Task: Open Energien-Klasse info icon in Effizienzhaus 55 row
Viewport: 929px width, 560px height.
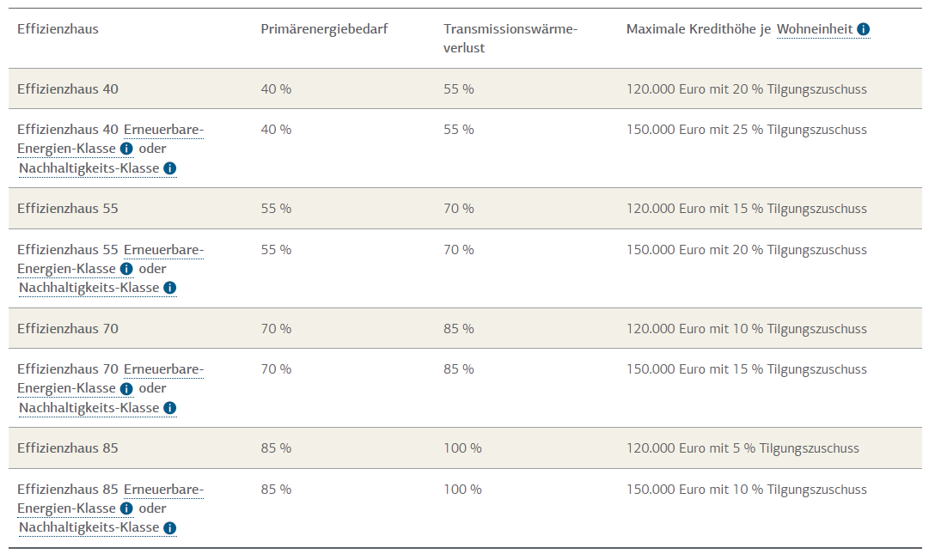Action: click(x=126, y=270)
